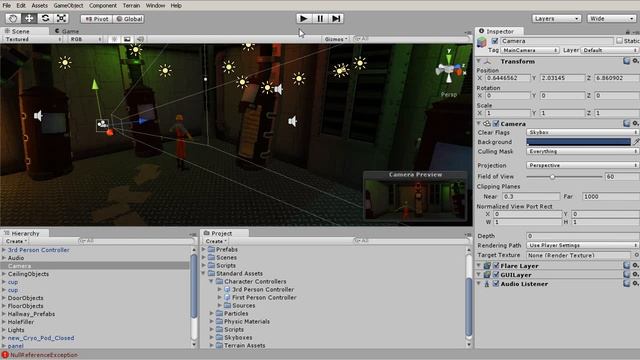640x360 pixels.
Task: Open the GameObject menu
Action: [68, 5]
